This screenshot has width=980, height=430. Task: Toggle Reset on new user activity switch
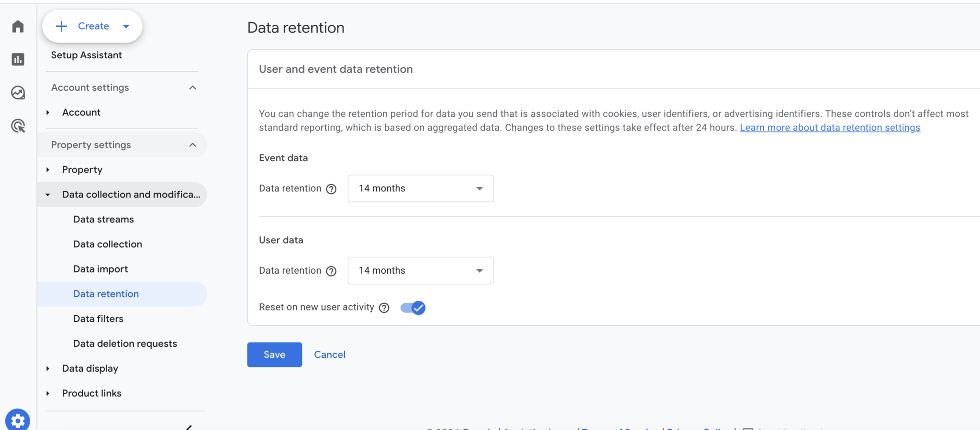pos(413,308)
